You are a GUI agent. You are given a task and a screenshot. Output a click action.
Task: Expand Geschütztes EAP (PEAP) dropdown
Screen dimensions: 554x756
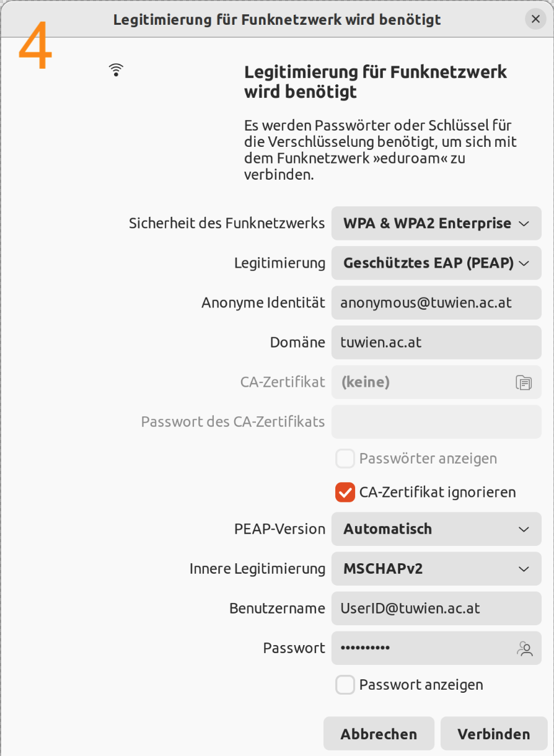436,263
